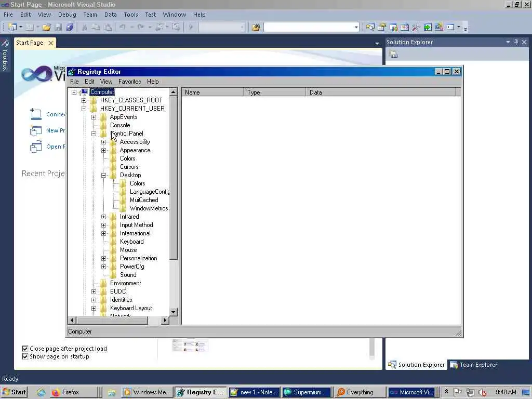Select the Input Method key
This screenshot has width=532, height=399.
coord(137,225)
